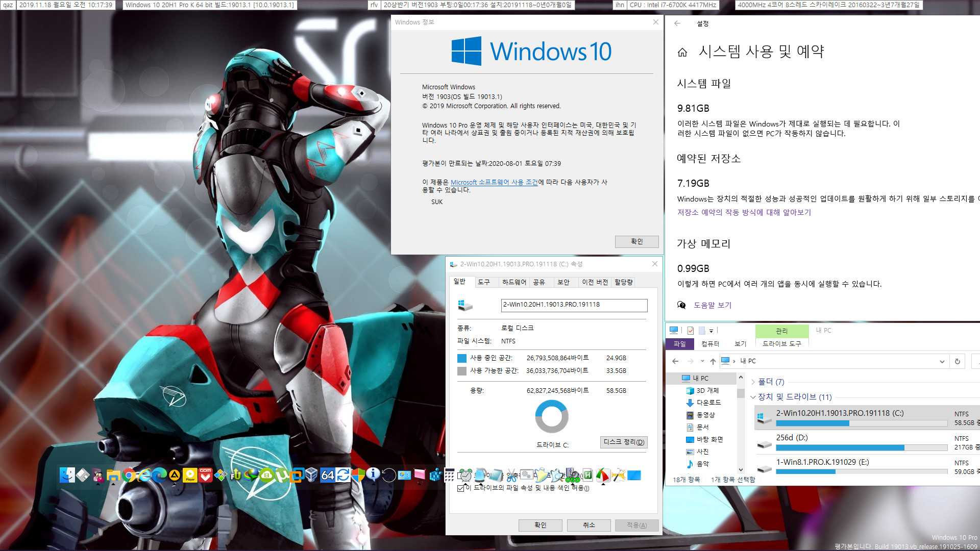This screenshot has width=980, height=551.
Task: Launch the scissors snipping icon in the dock
Action: 511,476
